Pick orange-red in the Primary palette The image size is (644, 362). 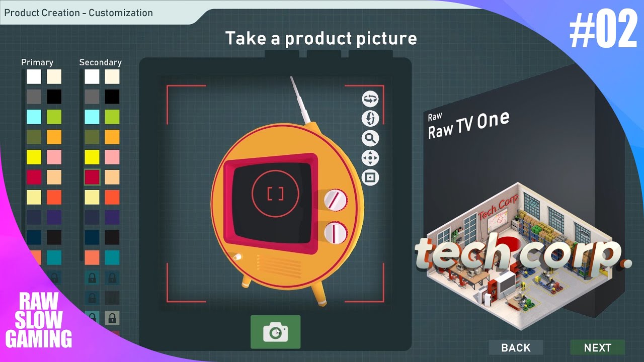pos(54,197)
